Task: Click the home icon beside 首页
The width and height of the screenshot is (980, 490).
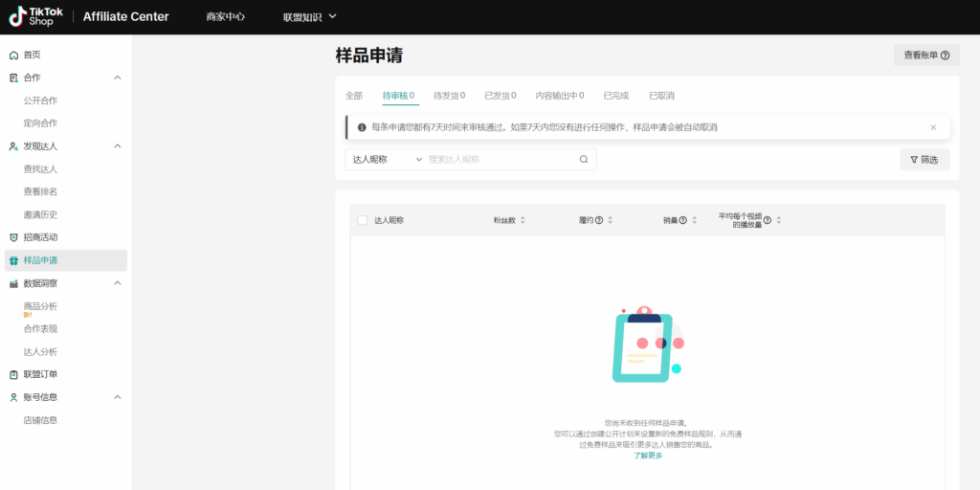Action: coord(13,55)
